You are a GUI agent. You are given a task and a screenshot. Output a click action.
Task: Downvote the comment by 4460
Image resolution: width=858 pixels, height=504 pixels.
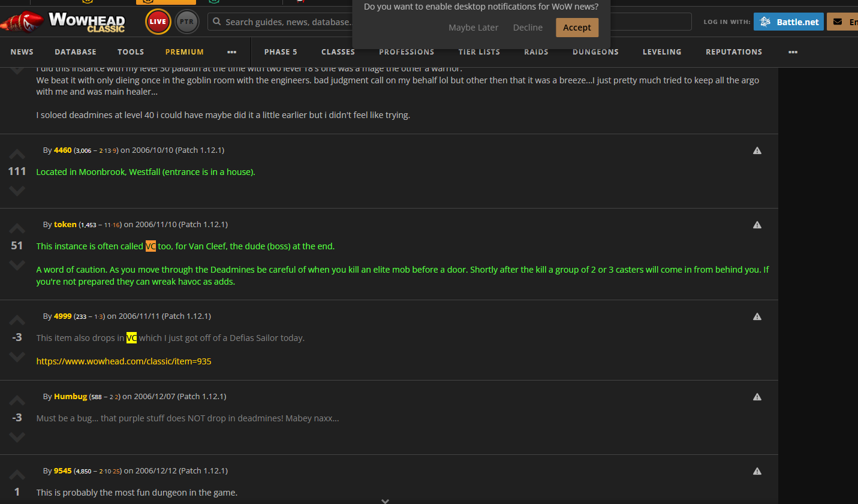tap(17, 191)
